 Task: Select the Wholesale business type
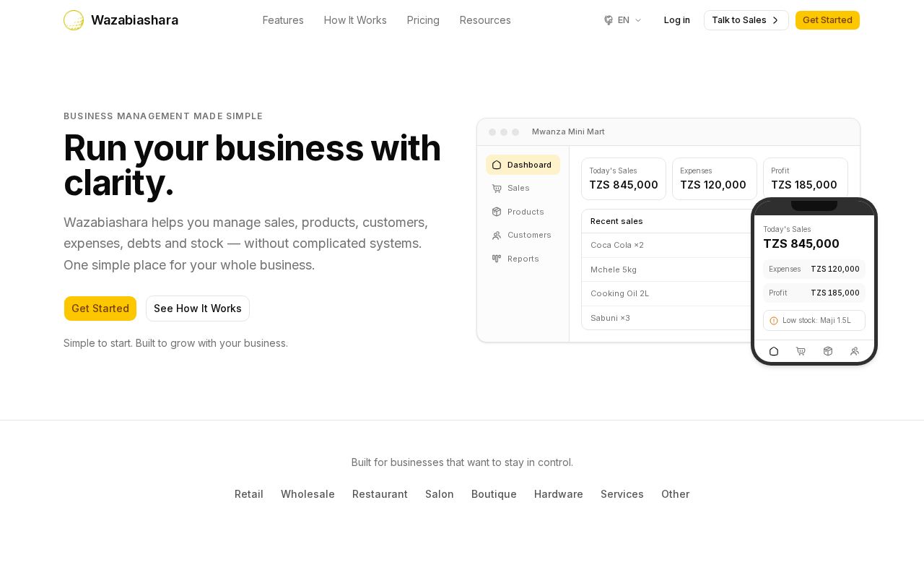pos(308,494)
